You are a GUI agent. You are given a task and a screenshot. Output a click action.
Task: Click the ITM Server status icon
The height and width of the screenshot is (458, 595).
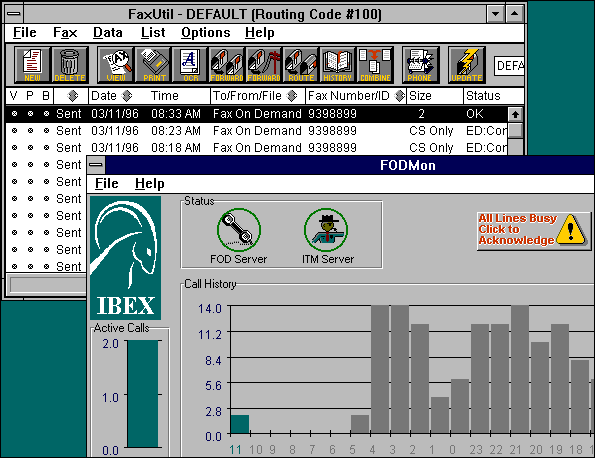(x=326, y=230)
